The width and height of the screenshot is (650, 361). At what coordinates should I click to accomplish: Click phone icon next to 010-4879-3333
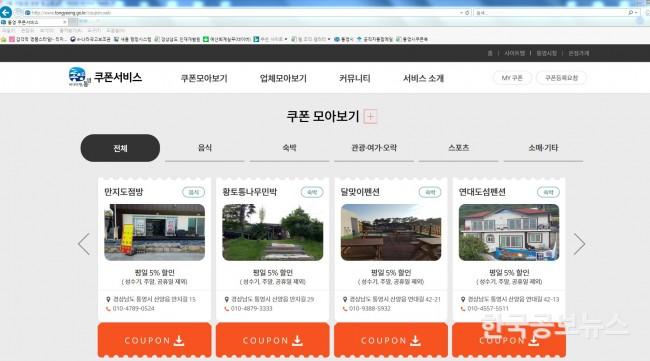pos(226,309)
